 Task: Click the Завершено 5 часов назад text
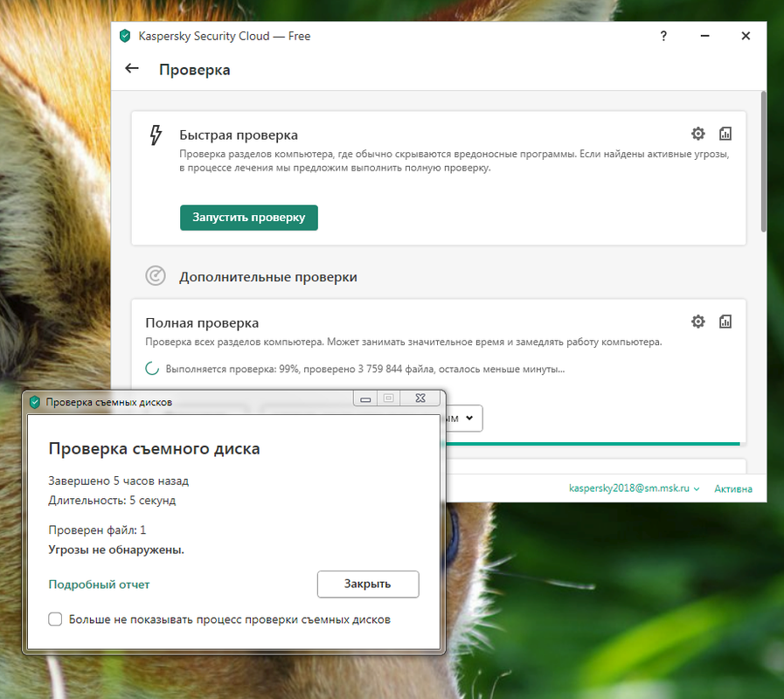coord(119,481)
